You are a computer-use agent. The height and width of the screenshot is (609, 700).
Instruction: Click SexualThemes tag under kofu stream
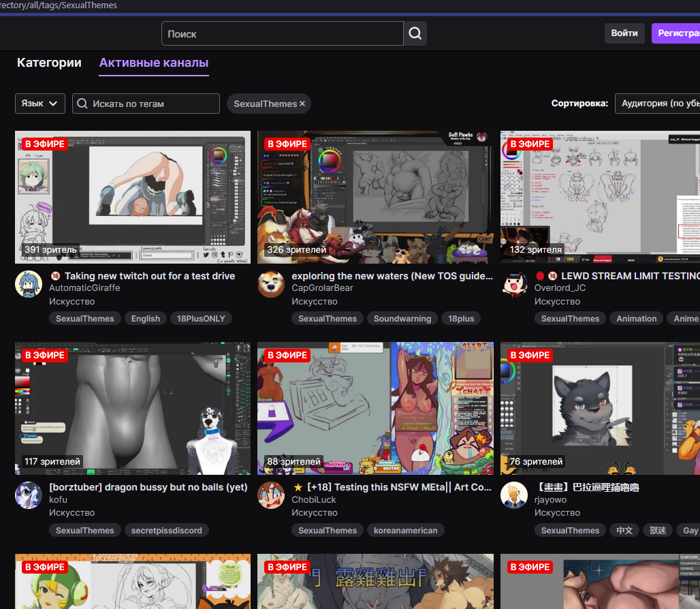pos(85,531)
